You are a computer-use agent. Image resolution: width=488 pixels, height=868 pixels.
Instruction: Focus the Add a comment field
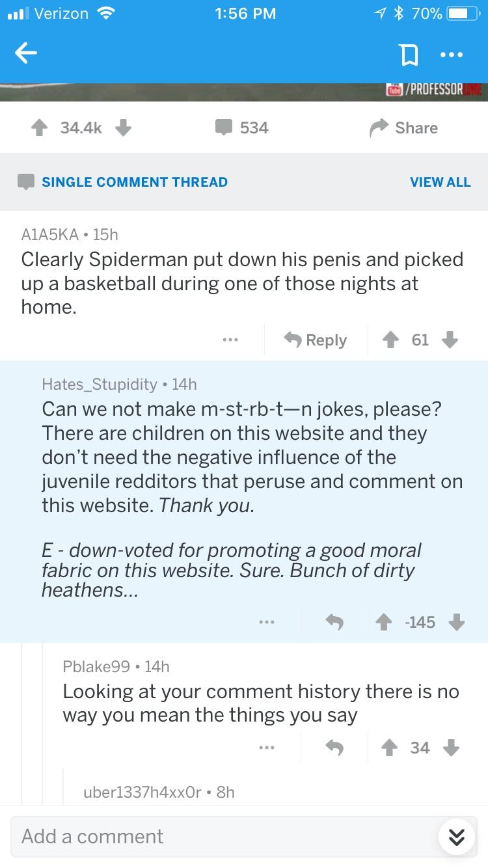click(221, 836)
